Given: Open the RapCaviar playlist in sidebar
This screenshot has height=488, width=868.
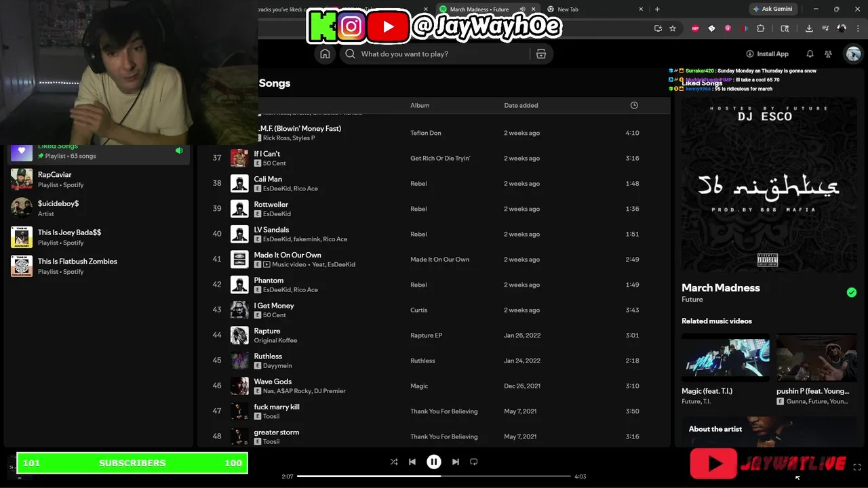Looking at the screenshot, I should (x=99, y=180).
